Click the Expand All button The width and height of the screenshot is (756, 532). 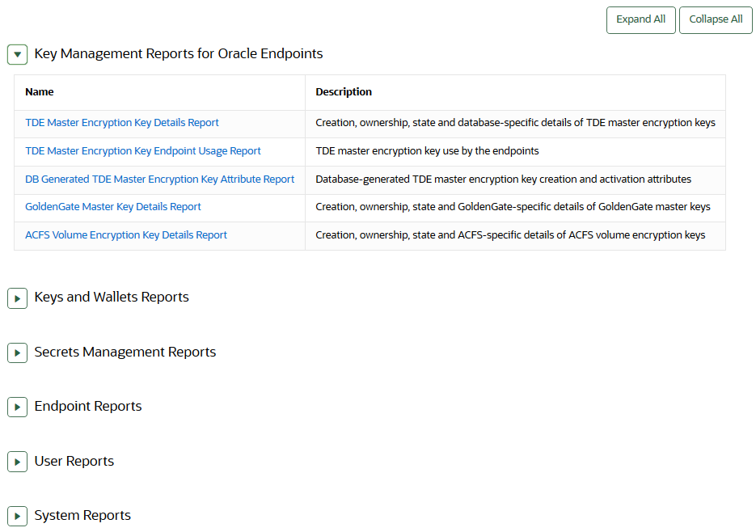[640, 19]
